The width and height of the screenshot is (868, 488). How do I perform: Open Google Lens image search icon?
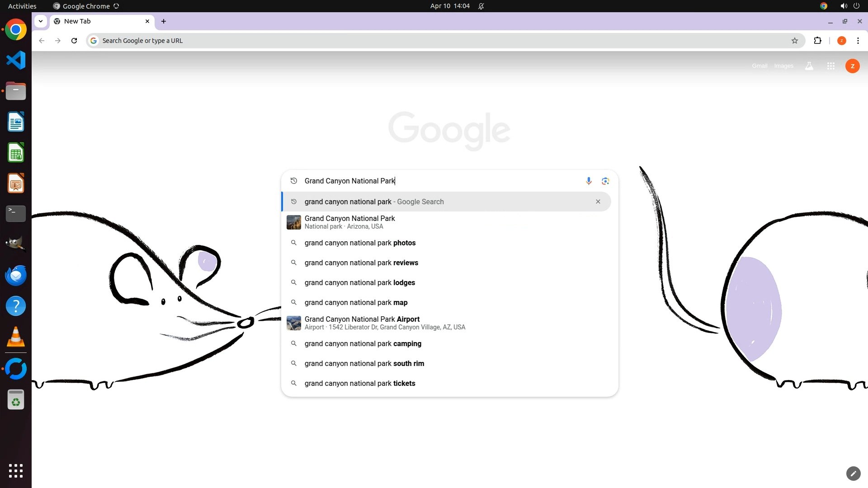tap(605, 181)
